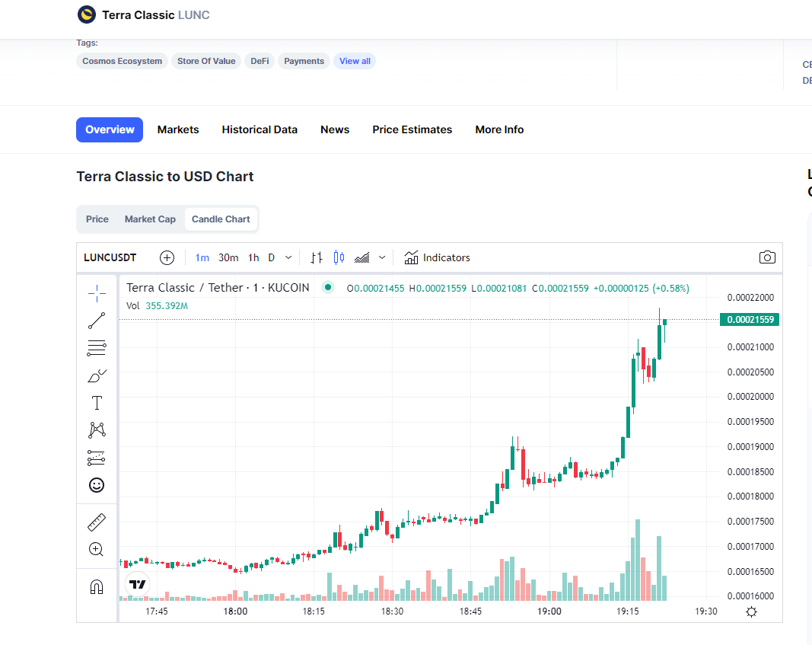Open View all tags link

coord(355,61)
